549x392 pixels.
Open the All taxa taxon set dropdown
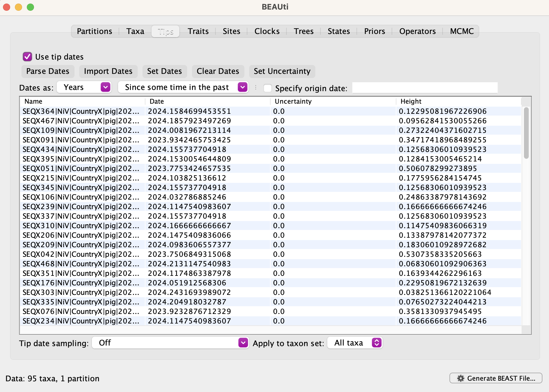355,343
